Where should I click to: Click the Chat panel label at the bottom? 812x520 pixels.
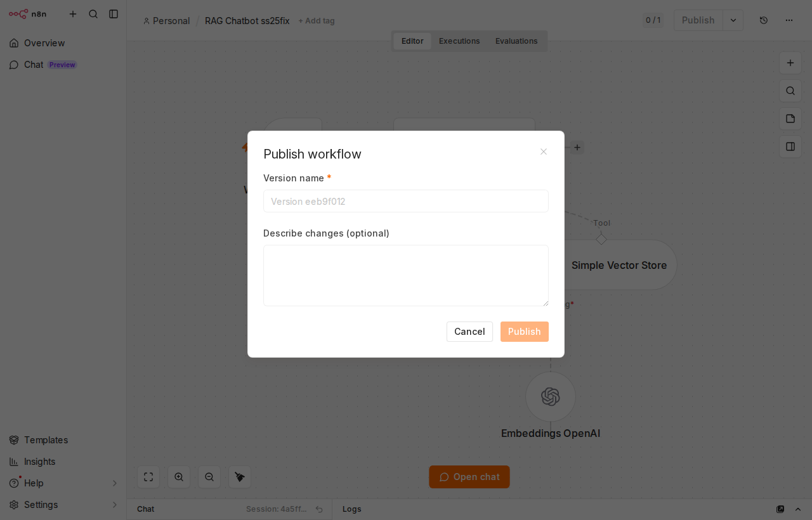tap(146, 509)
